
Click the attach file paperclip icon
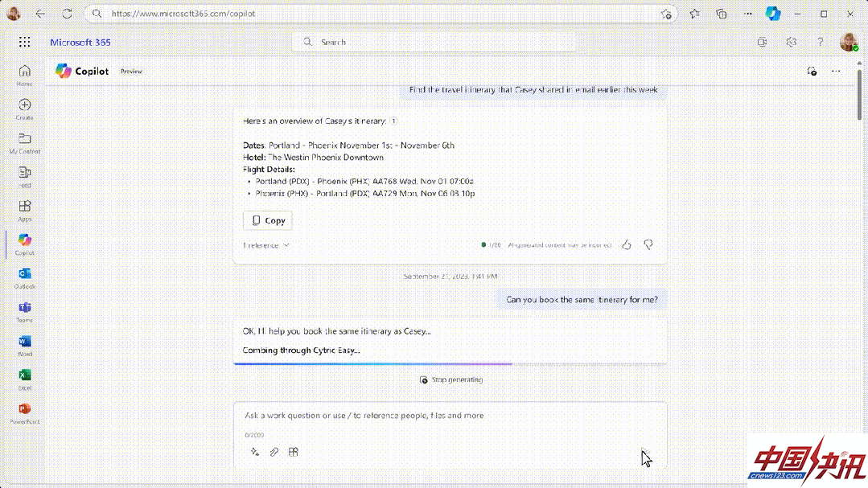tap(274, 452)
